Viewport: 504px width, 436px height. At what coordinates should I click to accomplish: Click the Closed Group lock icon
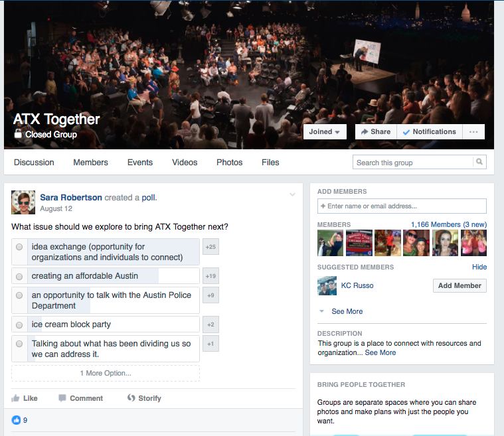coord(18,133)
